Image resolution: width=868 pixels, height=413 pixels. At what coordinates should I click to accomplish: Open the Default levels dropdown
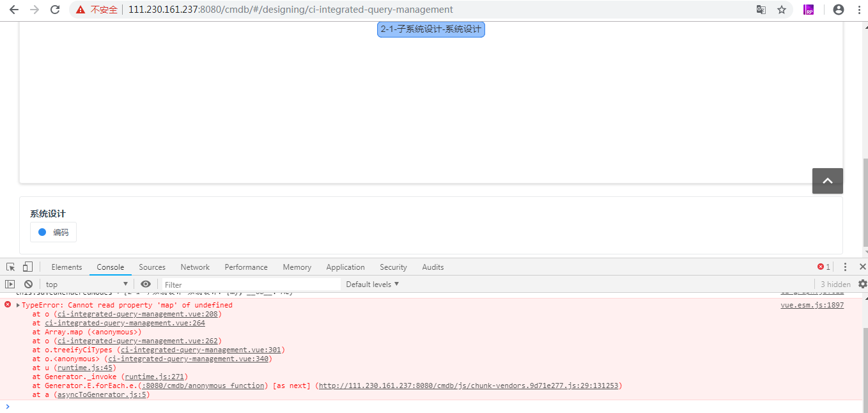371,283
